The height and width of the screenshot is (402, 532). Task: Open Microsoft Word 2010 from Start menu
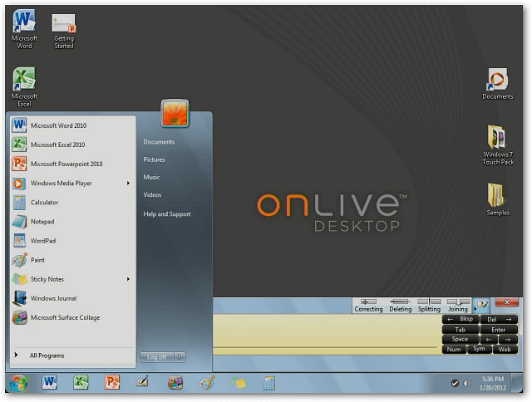pyautogui.click(x=73, y=125)
